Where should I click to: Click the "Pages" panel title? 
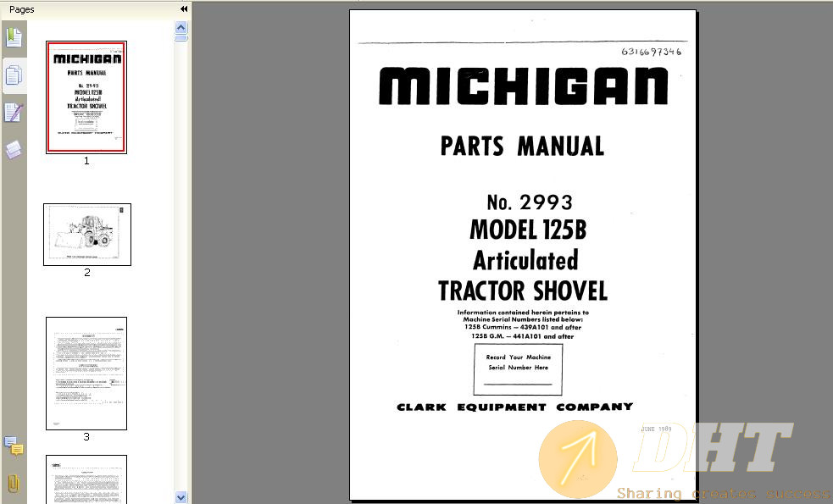pos(22,9)
